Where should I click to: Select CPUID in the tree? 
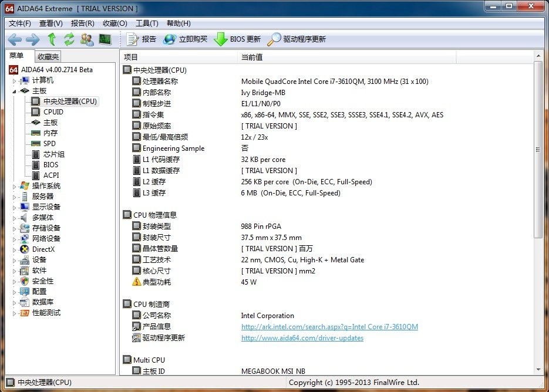pos(53,112)
